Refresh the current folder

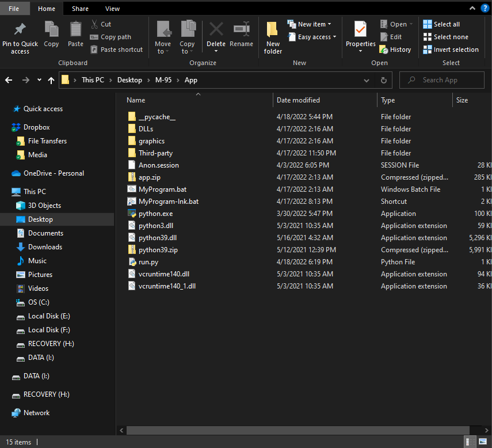coord(383,81)
